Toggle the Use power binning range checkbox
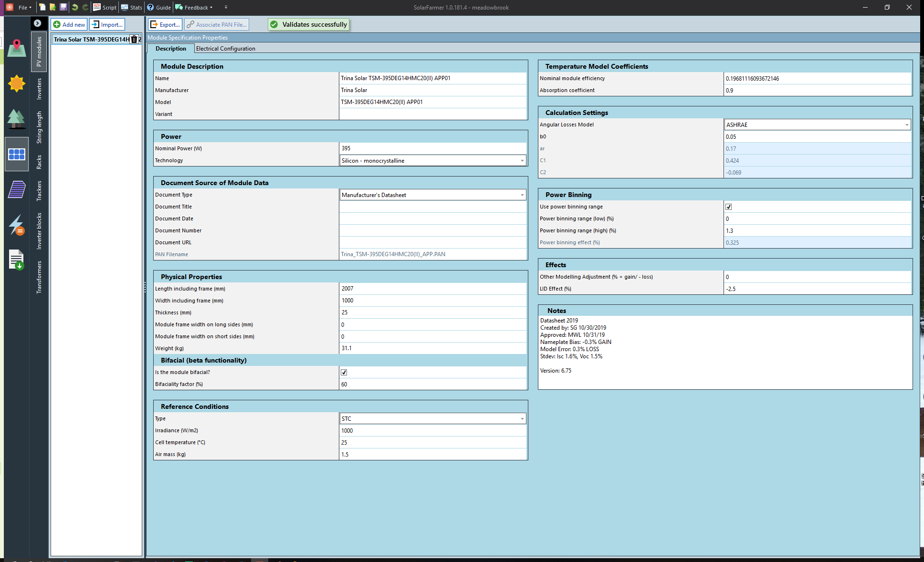Screen dimensions: 924x562 pos(729,207)
